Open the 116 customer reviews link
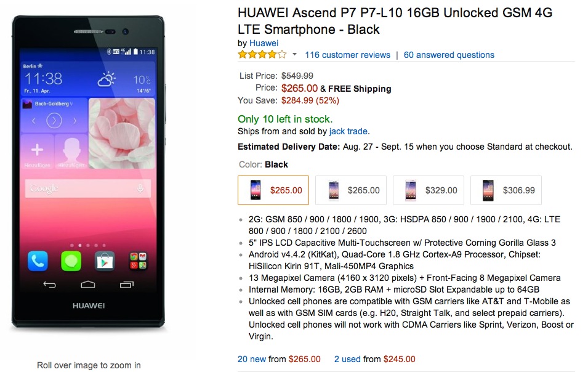Viewport: 588px width, 372px height. pos(347,55)
